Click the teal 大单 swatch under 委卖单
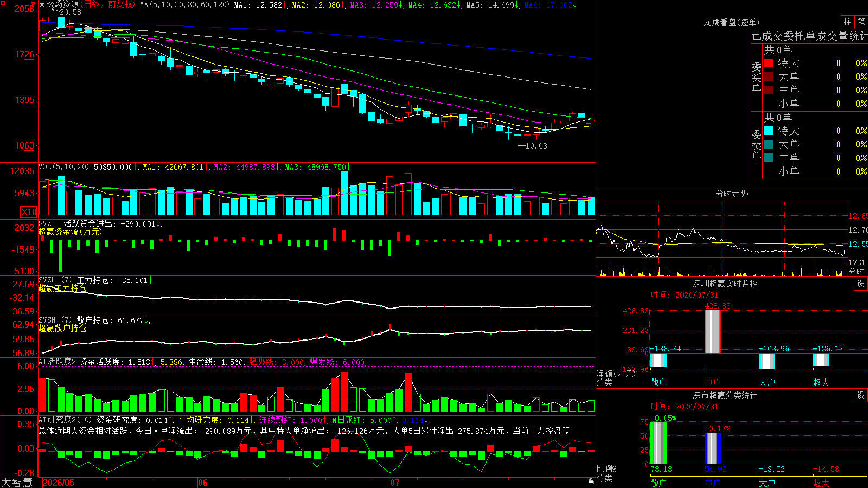 768,144
